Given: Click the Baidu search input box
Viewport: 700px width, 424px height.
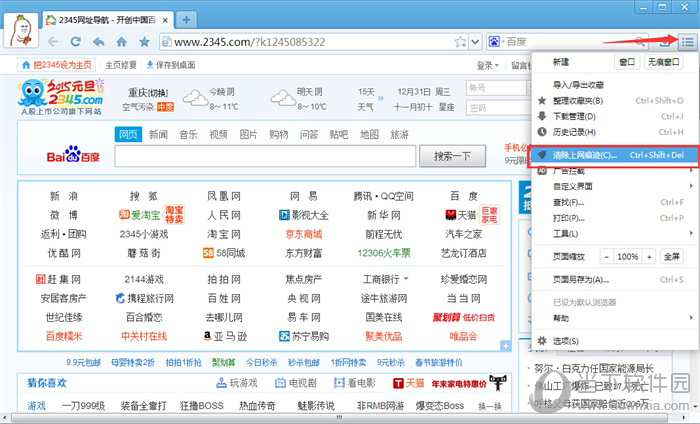Looking at the screenshot, I should 265,156.
